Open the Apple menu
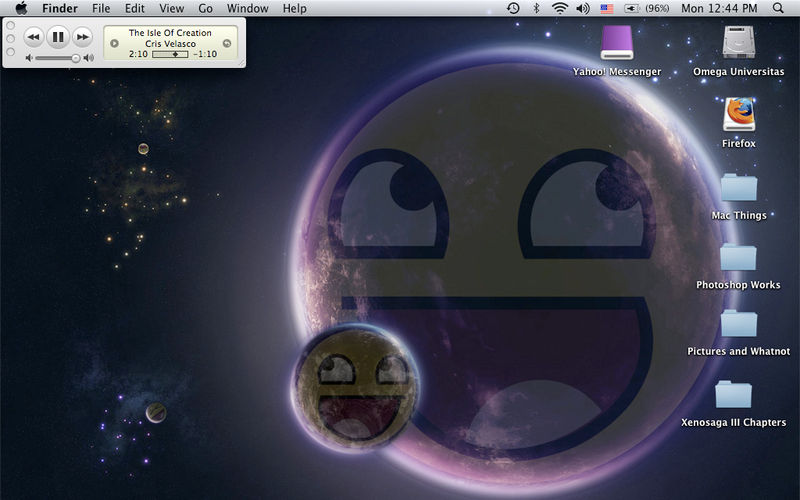The height and width of the screenshot is (500, 800). click(x=21, y=8)
